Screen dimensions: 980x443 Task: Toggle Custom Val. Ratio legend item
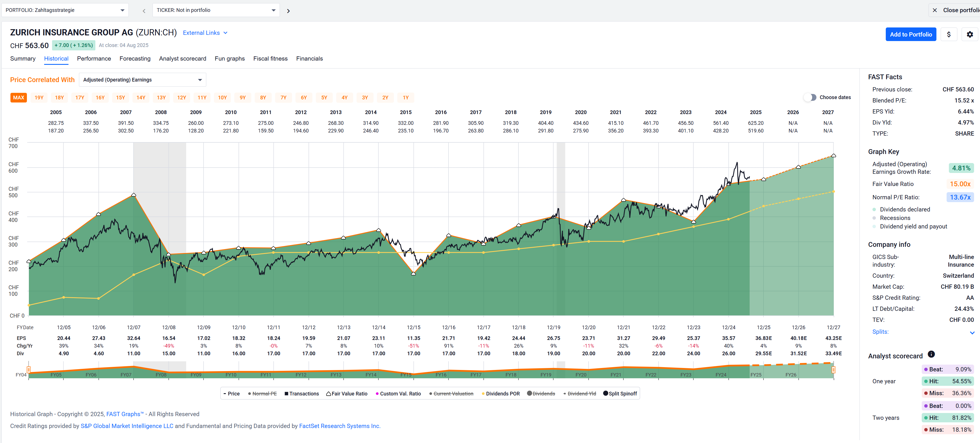pyautogui.click(x=398, y=393)
